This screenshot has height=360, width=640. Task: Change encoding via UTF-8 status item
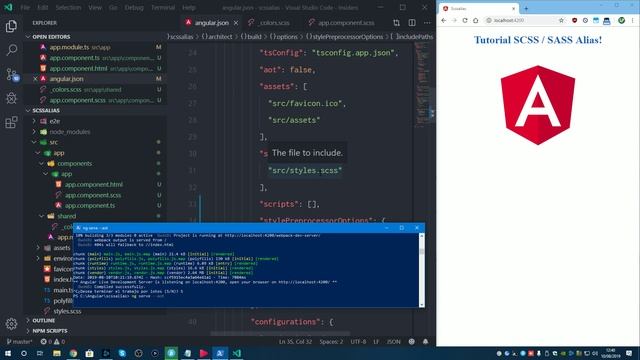pyautogui.click(x=358, y=342)
